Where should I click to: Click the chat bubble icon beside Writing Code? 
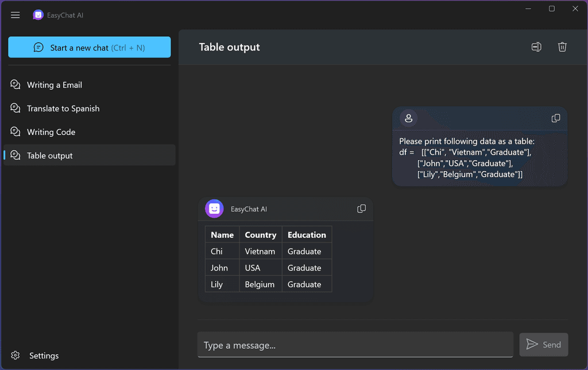[x=15, y=132]
